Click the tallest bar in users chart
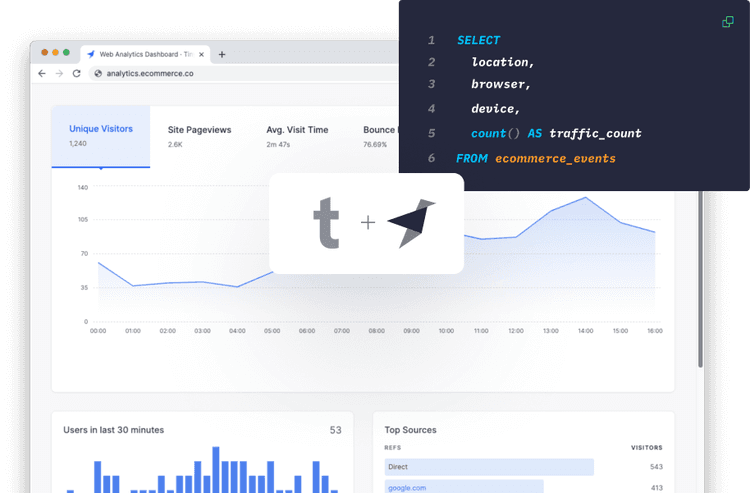 (216, 470)
